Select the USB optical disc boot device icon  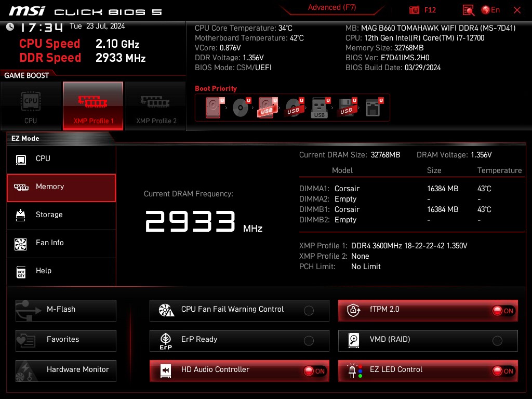[x=294, y=108]
